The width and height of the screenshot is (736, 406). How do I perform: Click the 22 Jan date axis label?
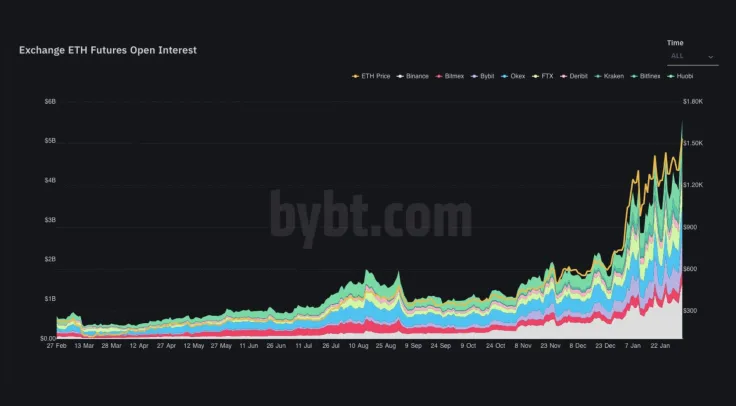tap(658, 346)
